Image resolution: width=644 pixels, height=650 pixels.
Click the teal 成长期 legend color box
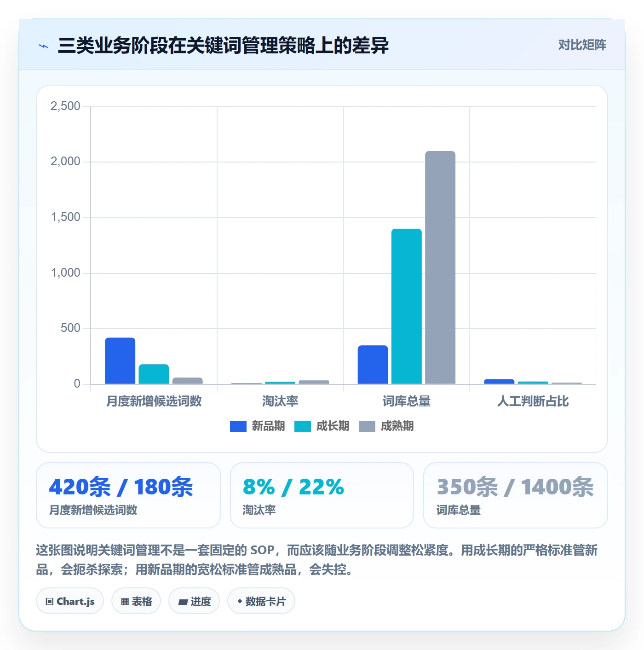(303, 426)
